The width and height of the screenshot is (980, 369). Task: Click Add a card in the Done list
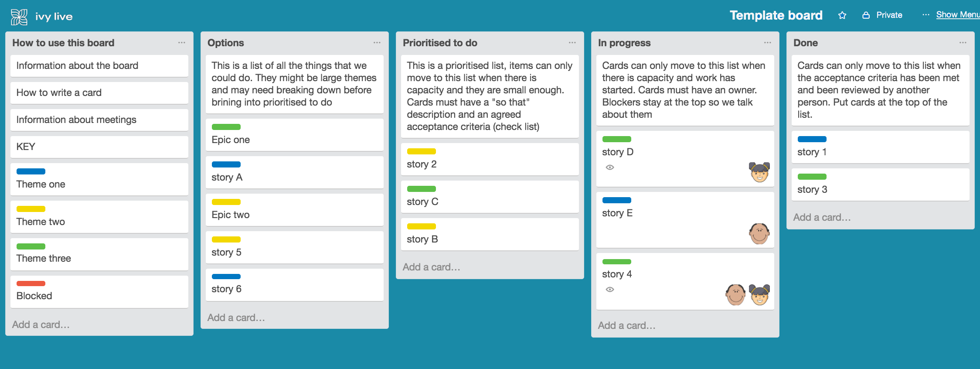[822, 217]
